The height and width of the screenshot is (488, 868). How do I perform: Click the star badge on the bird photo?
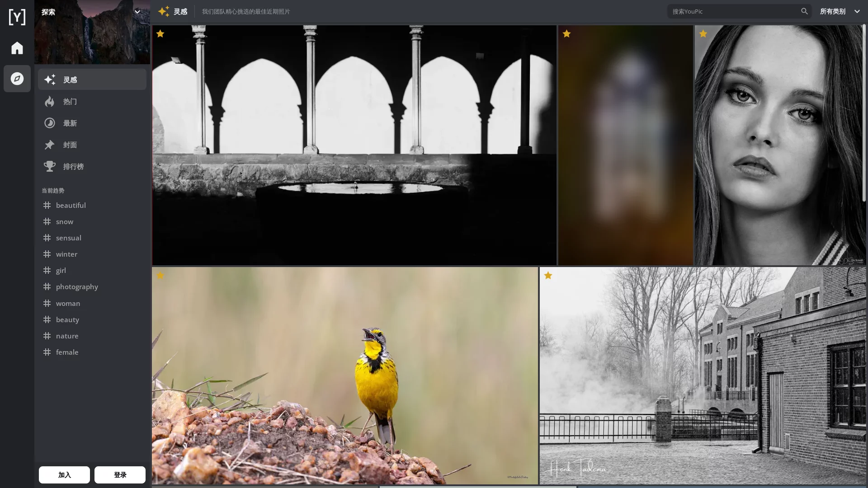[160, 276]
